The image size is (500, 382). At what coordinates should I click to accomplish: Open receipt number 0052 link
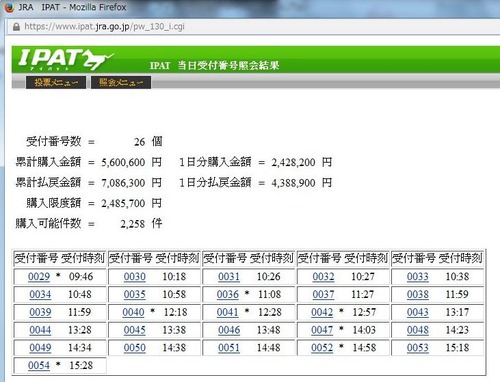coord(322,348)
